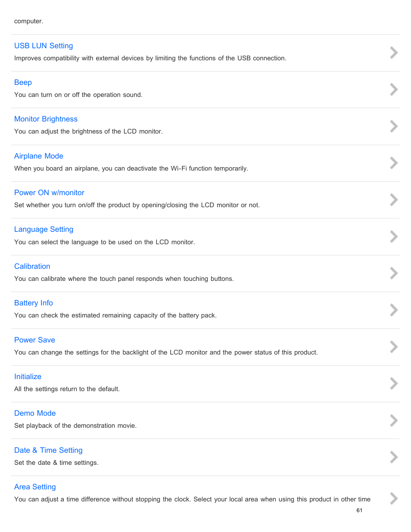Open the Calibration link
This screenshot has width=411, height=532.
32,266
